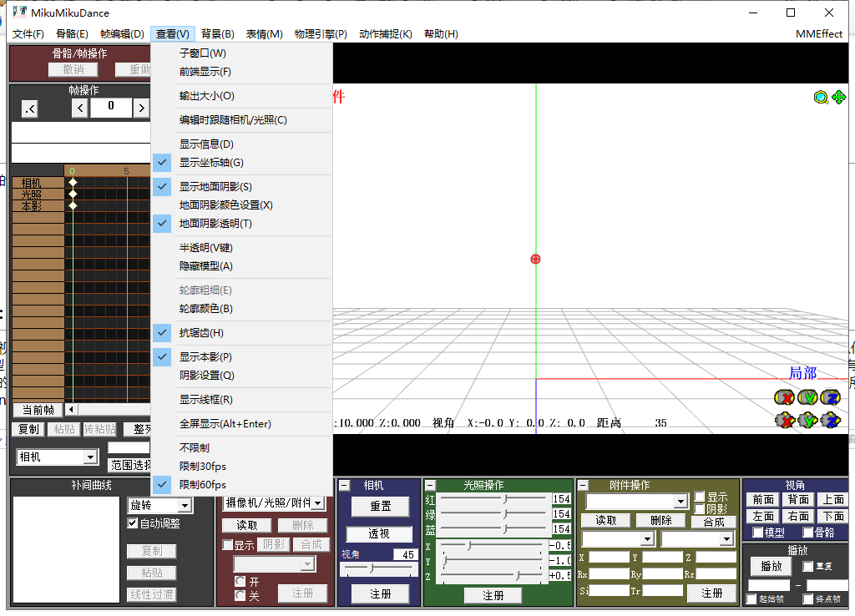The height and width of the screenshot is (616, 855).
Task: Collapse the 附件操作 panel with minus button
Action: (583, 485)
